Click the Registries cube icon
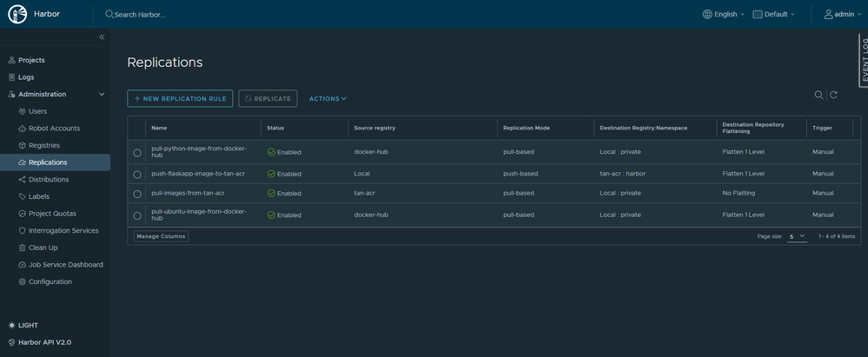Viewport: 868px width, 357px height. (22, 146)
